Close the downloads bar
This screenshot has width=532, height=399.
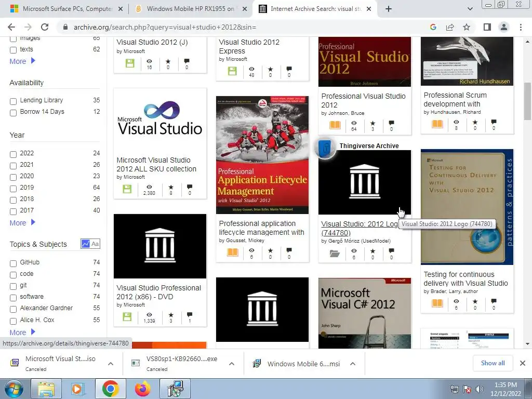(x=523, y=363)
